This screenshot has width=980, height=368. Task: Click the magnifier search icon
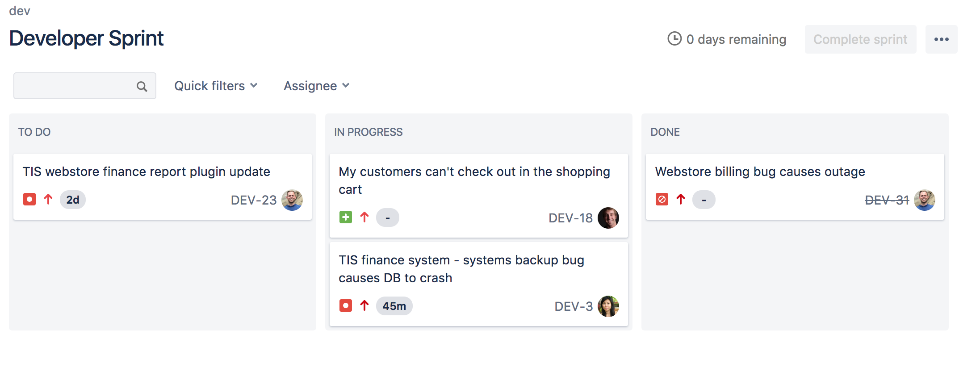tap(142, 86)
